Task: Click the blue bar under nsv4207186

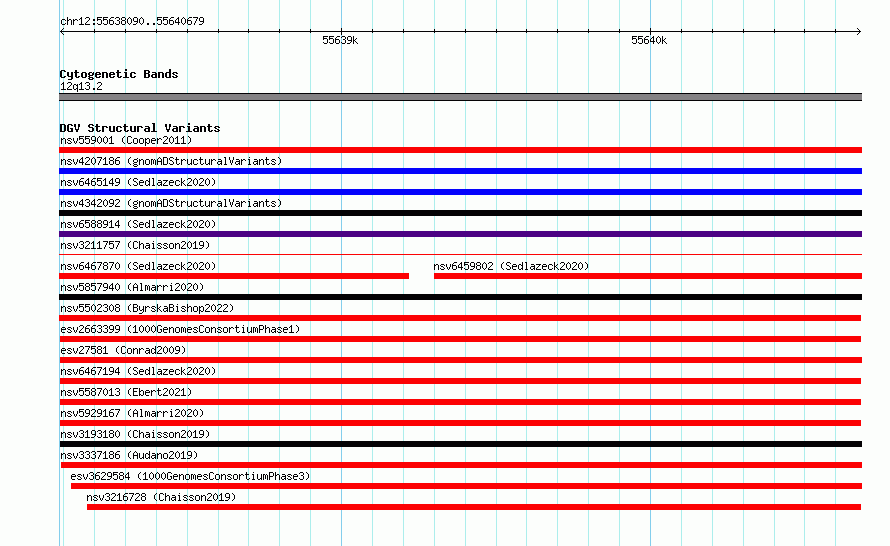Action: 460,171
